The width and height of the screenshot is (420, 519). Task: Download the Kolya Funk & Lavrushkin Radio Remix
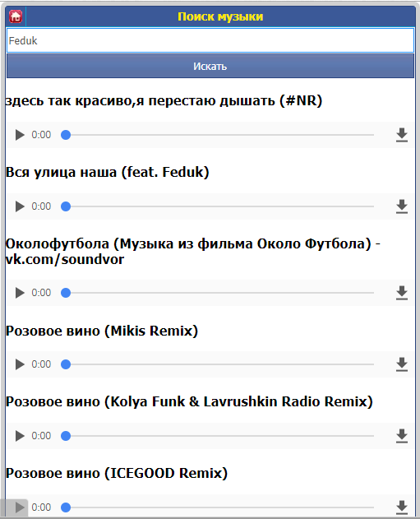tap(401, 436)
